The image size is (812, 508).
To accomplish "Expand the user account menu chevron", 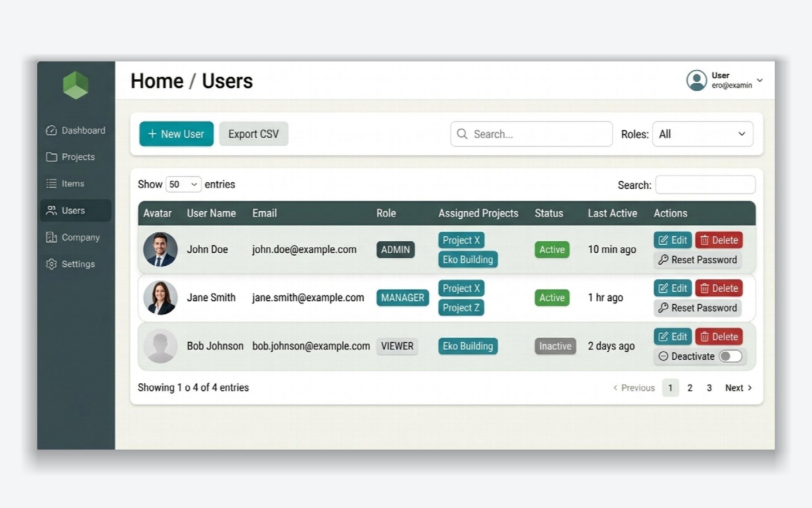I will click(760, 80).
